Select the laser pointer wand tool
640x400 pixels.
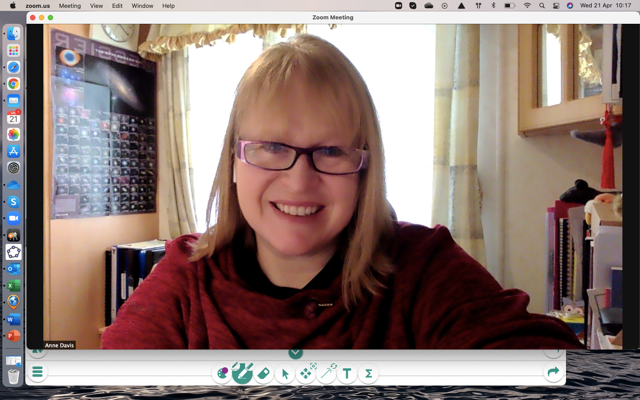(327, 373)
